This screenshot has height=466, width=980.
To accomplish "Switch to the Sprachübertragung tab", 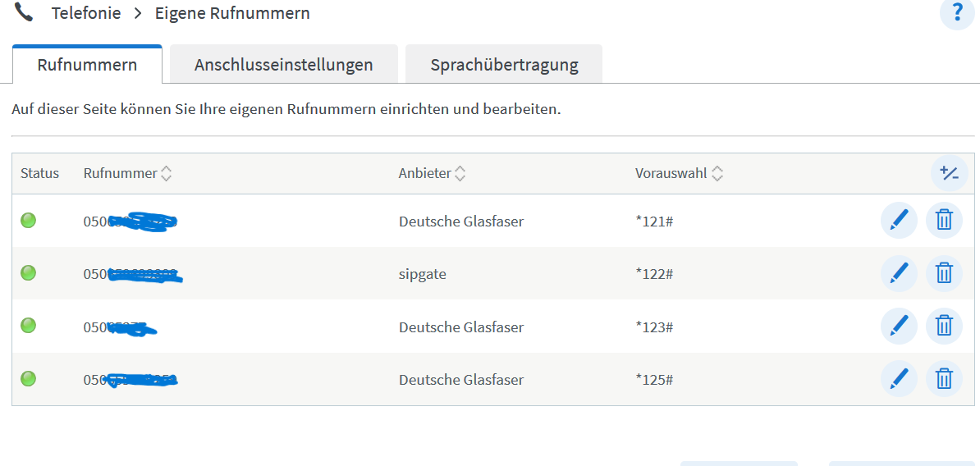I will [504, 64].
